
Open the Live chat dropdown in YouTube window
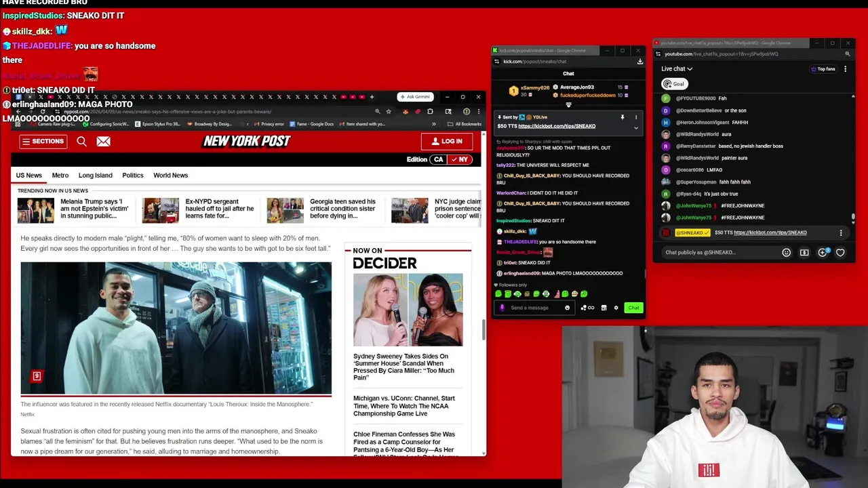677,68
